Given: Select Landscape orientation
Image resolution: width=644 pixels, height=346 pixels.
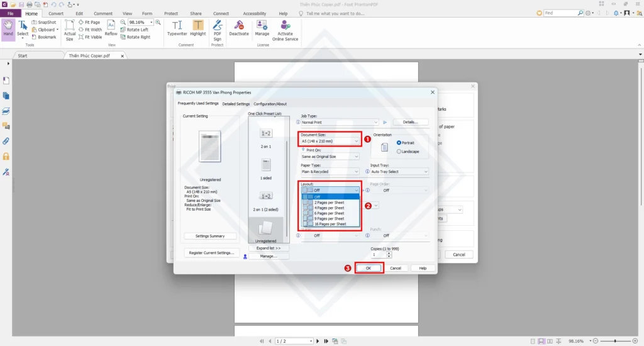Looking at the screenshot, I should click(x=408, y=152).
